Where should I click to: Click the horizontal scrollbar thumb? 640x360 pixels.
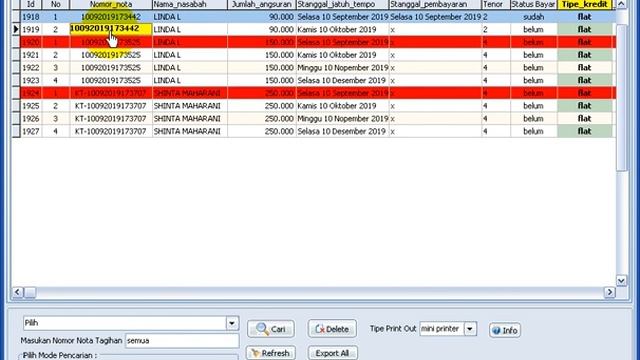[x=30, y=292]
